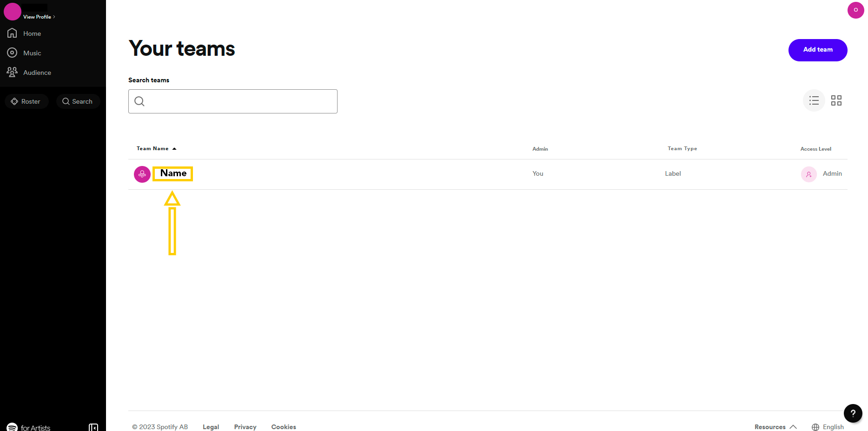Click the Roster button
Viewport: 868px width, 431px height.
(27, 101)
